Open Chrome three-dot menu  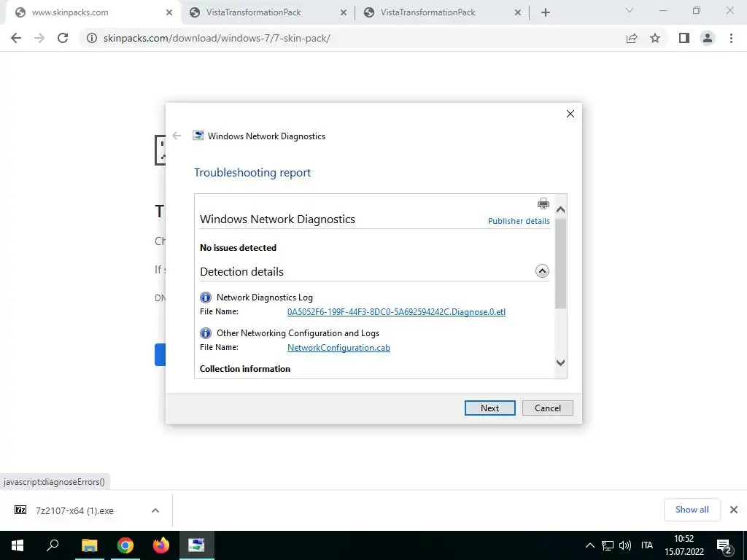tap(731, 38)
